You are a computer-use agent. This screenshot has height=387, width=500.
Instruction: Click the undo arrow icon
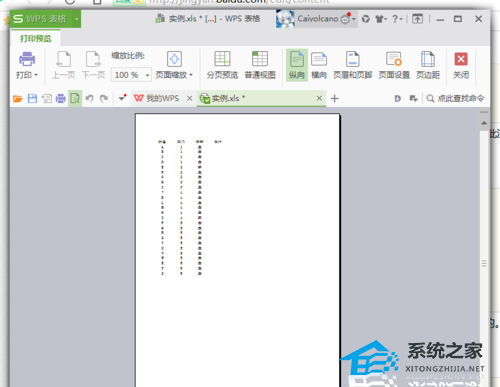click(x=89, y=98)
